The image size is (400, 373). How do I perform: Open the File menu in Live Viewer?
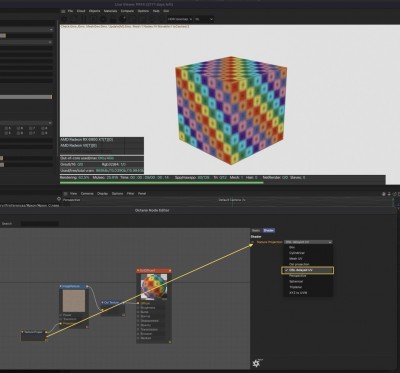pyautogui.click(x=70, y=11)
